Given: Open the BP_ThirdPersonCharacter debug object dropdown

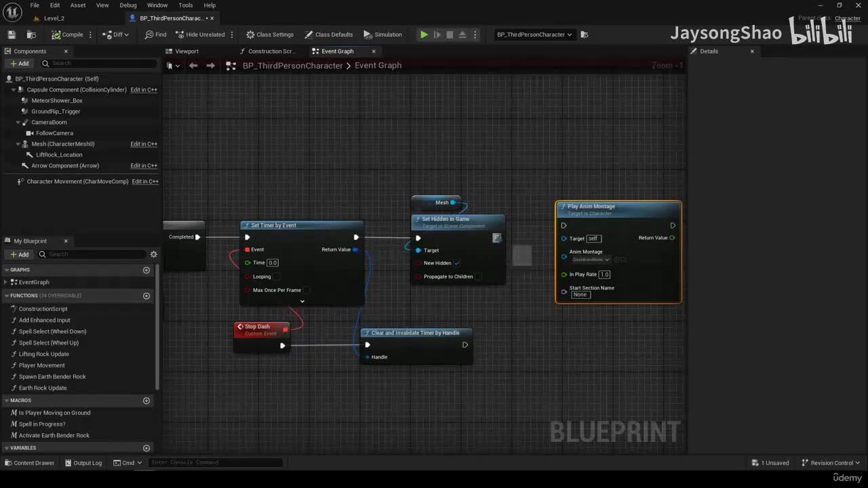Looking at the screenshot, I should pos(534,35).
